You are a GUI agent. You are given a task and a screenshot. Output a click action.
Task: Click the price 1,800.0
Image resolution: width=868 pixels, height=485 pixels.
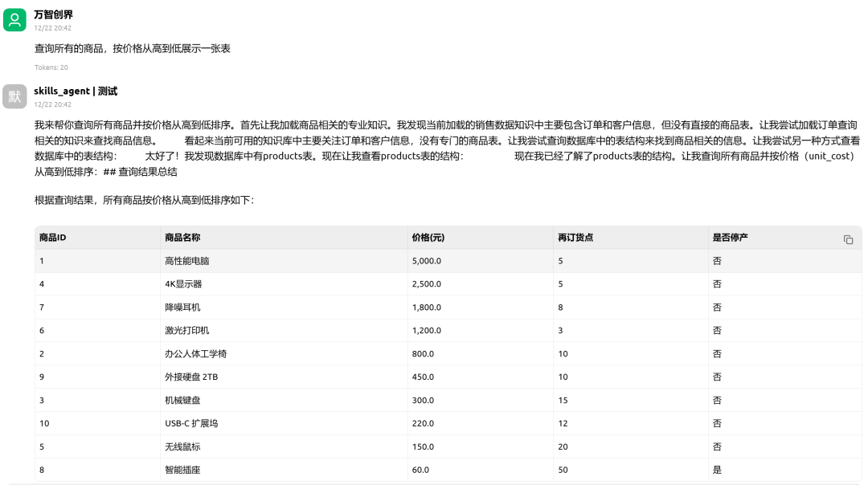pyautogui.click(x=426, y=307)
